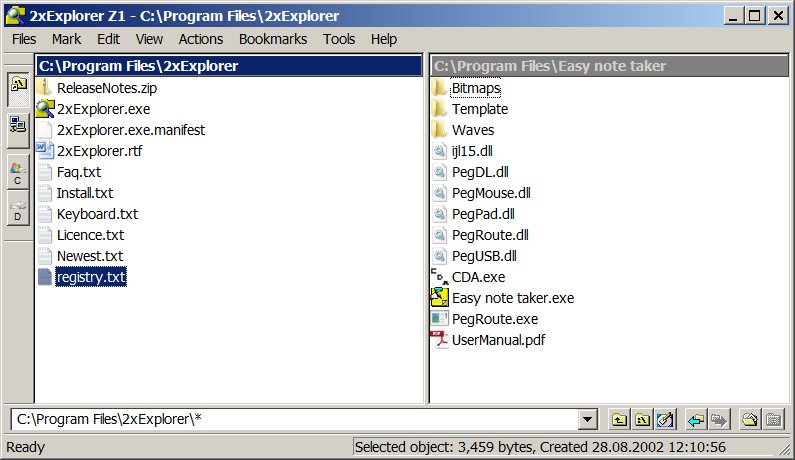
Task: Open the Files menu
Action: 24,39
